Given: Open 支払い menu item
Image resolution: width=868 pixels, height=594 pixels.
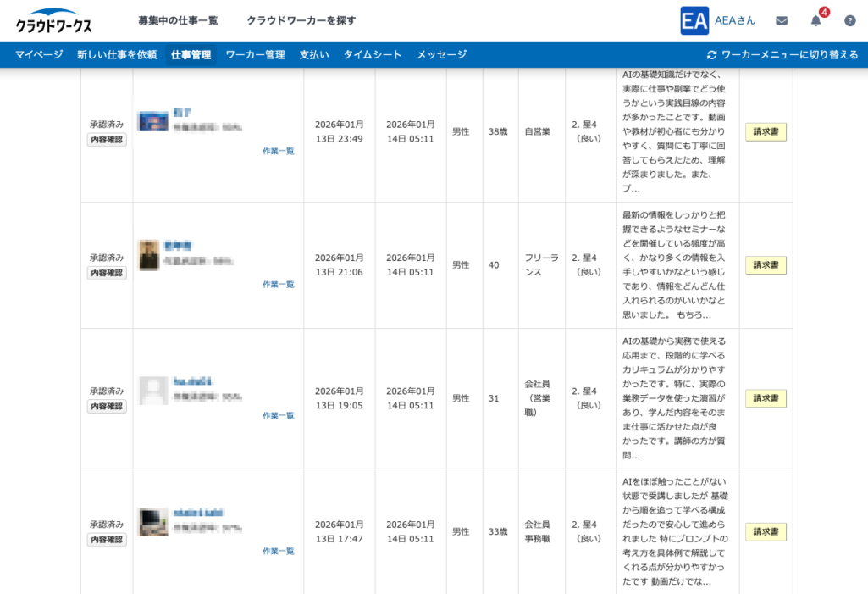Looking at the screenshot, I should click(x=313, y=55).
